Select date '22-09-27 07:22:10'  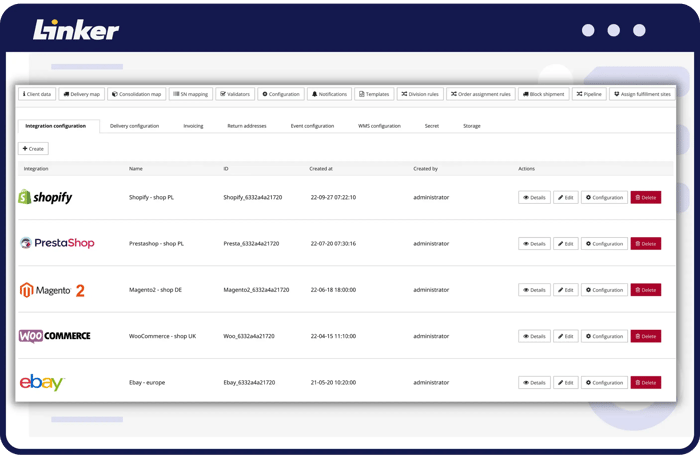tap(333, 197)
